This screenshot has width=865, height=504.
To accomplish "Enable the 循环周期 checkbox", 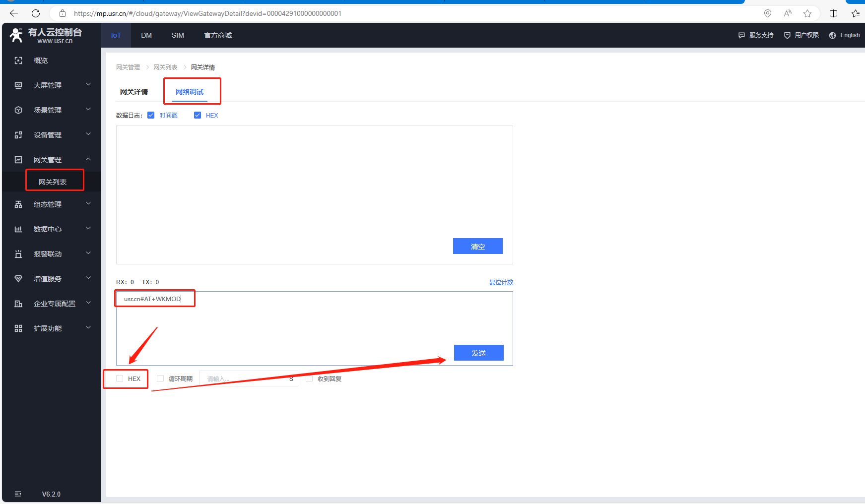I will [160, 378].
